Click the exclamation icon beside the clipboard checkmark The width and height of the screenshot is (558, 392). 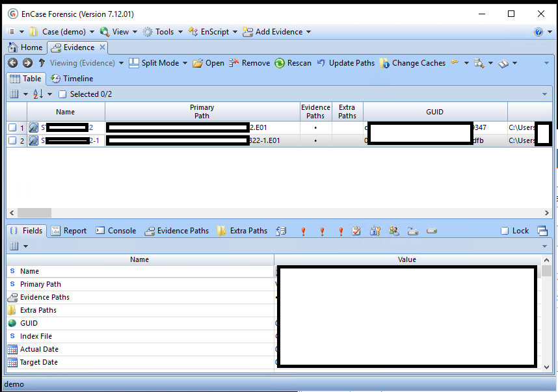pyautogui.click(x=341, y=231)
